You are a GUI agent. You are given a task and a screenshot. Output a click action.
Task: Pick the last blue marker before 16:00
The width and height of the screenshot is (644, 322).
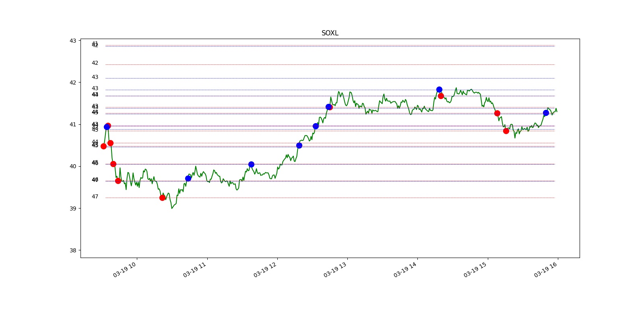pos(546,113)
